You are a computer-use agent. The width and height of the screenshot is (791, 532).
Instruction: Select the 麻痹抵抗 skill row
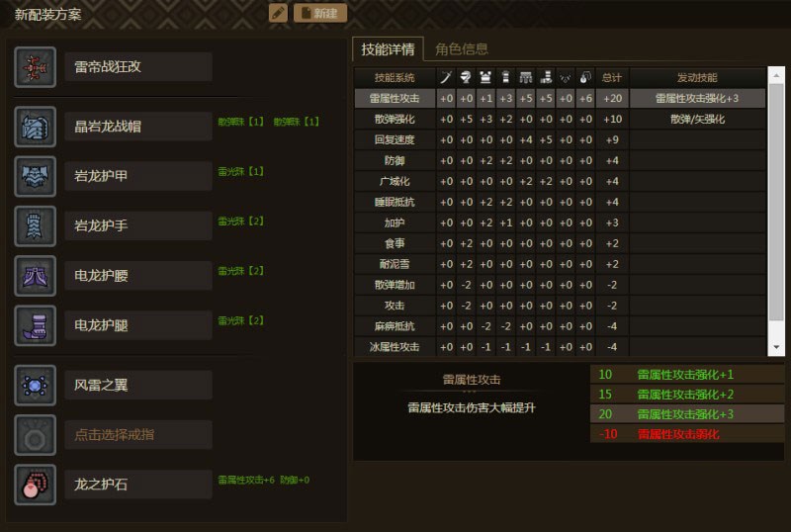[560, 326]
